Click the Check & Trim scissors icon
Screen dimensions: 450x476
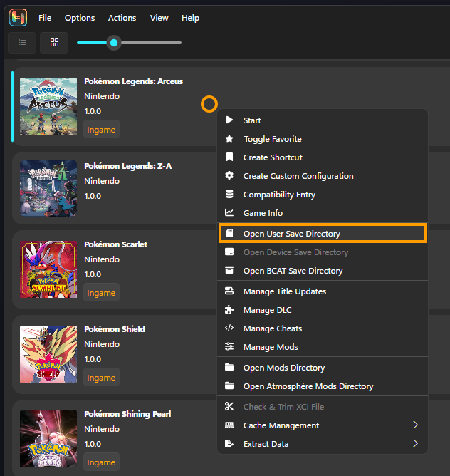coord(229,406)
